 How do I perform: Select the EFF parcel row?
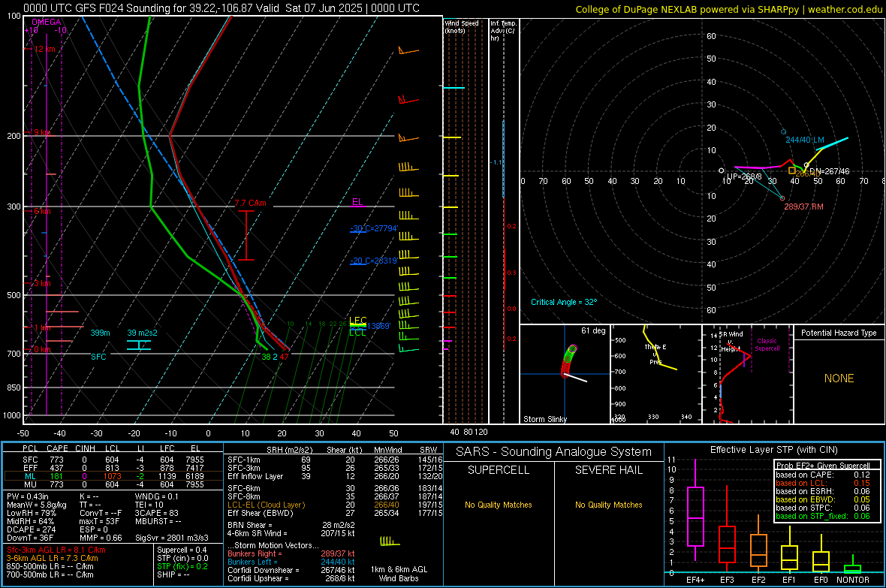tap(113, 468)
